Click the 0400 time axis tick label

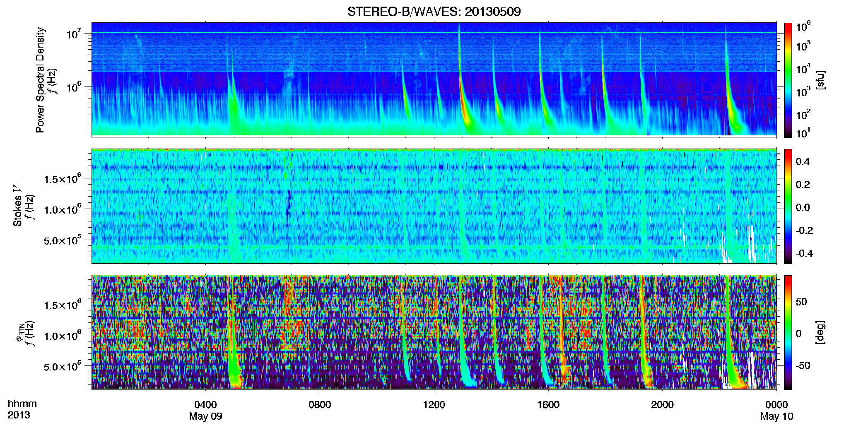click(205, 404)
